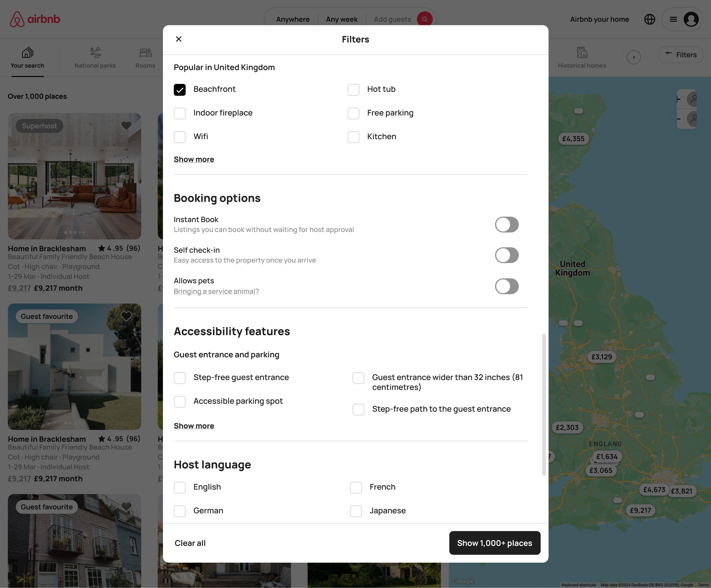
Task: Save first Bracklesham home with heart icon
Action: (126, 126)
